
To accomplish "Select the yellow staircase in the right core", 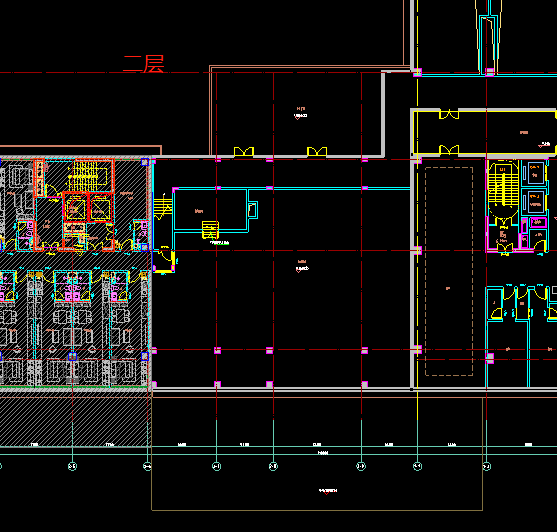I will pyautogui.click(x=503, y=185).
